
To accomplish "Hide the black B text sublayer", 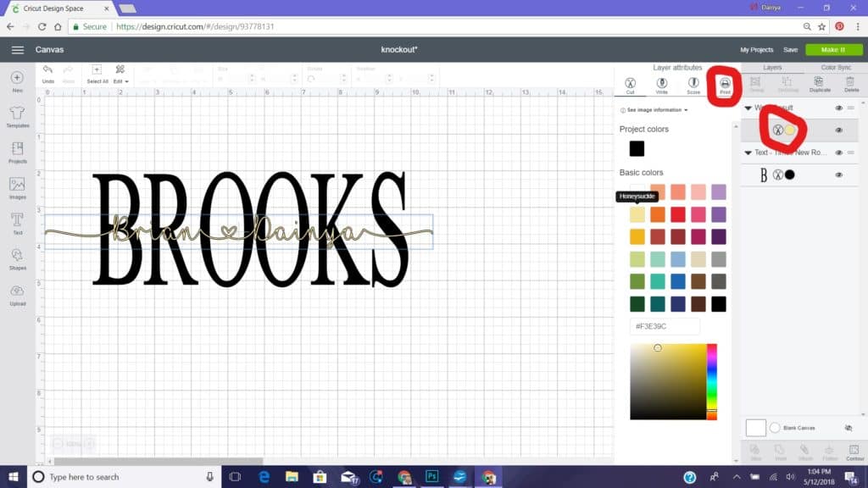I will 838,175.
